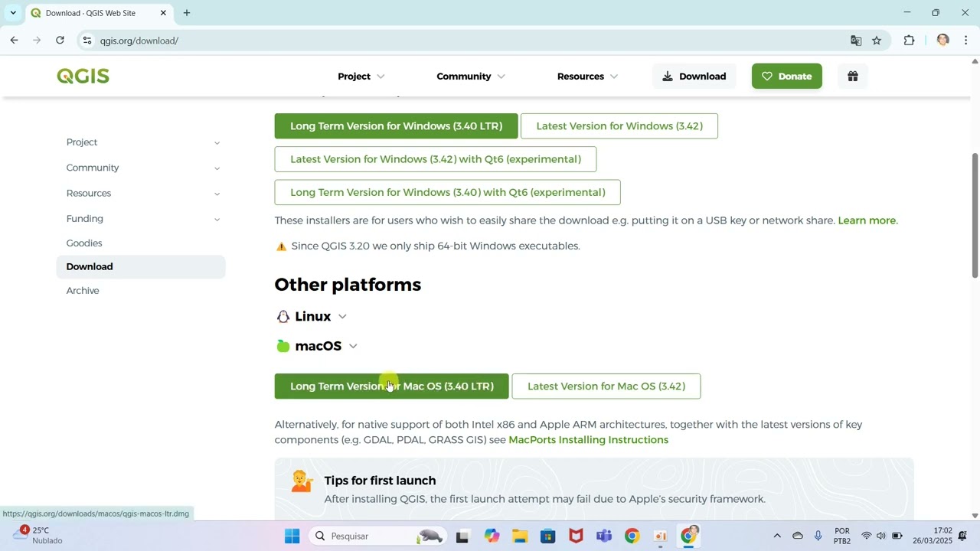
Task: Open the first Chrome icon in taskbar
Action: pos(632,536)
